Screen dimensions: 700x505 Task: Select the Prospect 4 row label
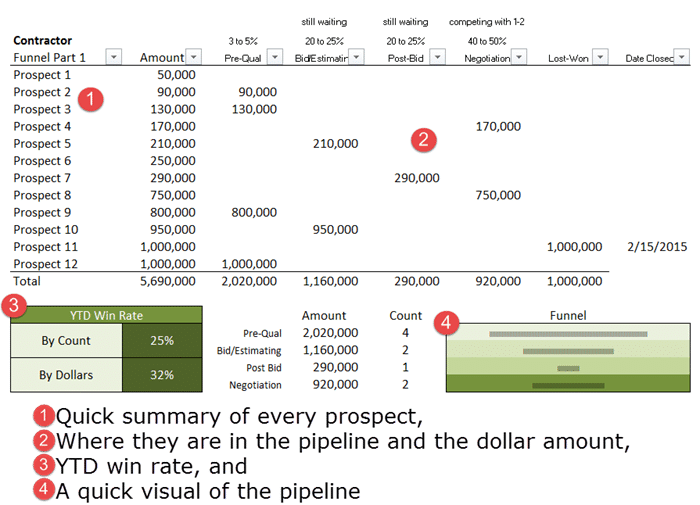coord(42,126)
